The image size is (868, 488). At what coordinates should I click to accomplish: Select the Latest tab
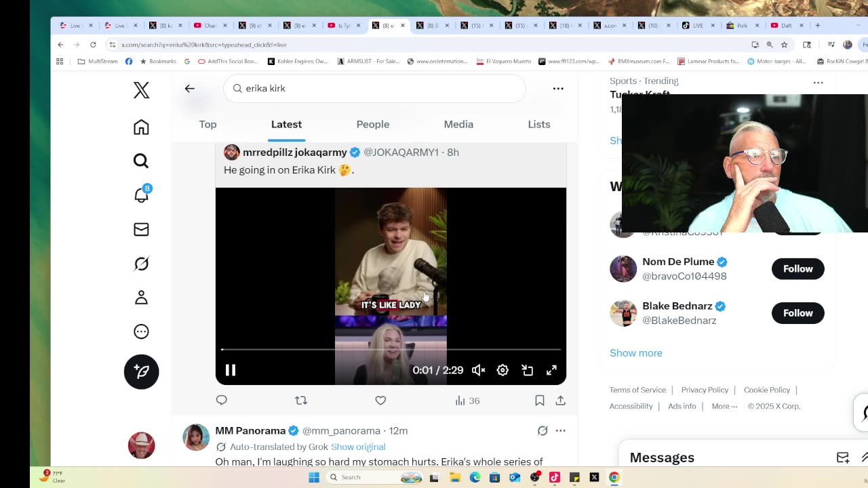(286, 124)
